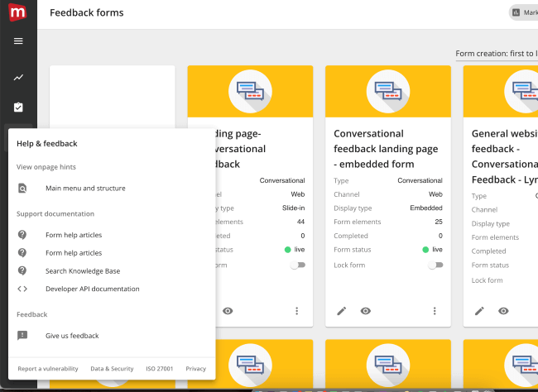The height and width of the screenshot is (392, 538).
Task: Select Search Knowledge Base
Action: pyautogui.click(x=83, y=271)
